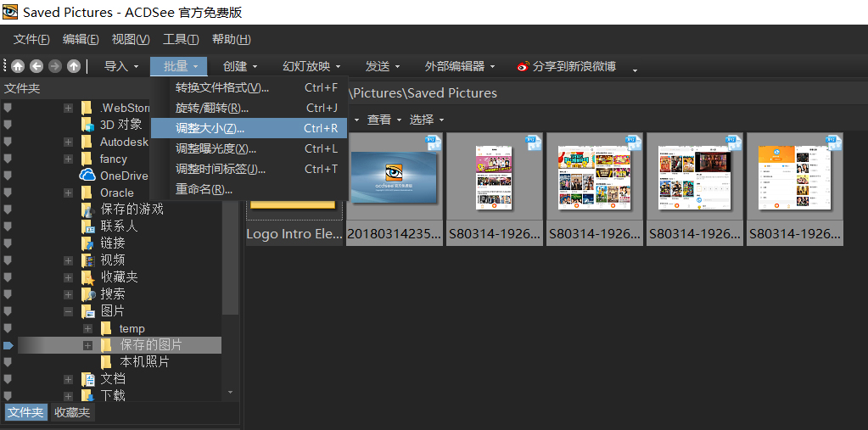Toggle the tag marker beside 联系人
Screen dimensions: 868x430
click(8, 226)
